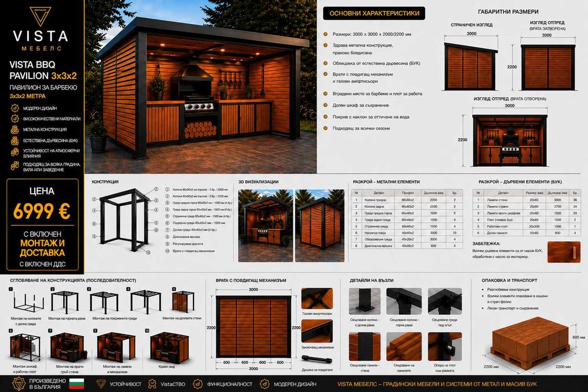
Task: Click "Монтаж и доставка" in the price box
Action: coord(42,248)
